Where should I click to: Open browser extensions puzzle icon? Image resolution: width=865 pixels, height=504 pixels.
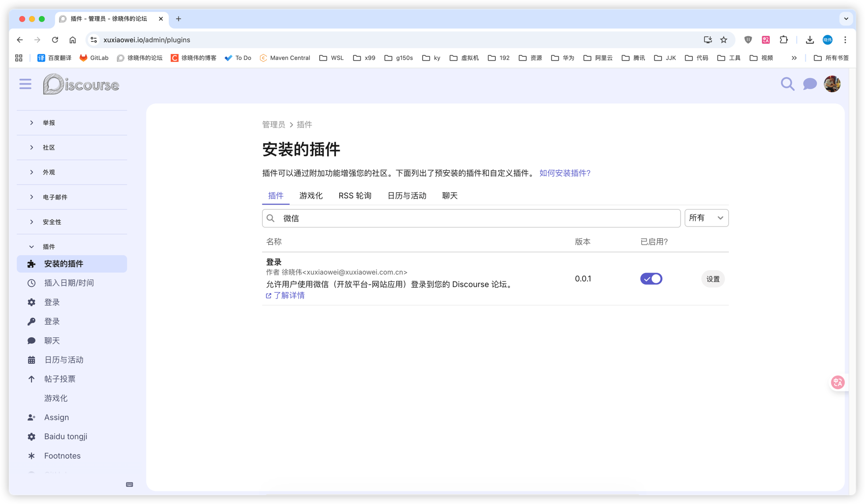784,40
